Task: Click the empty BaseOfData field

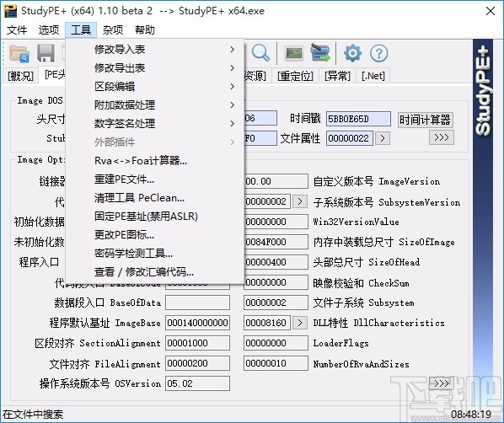Action: point(198,303)
